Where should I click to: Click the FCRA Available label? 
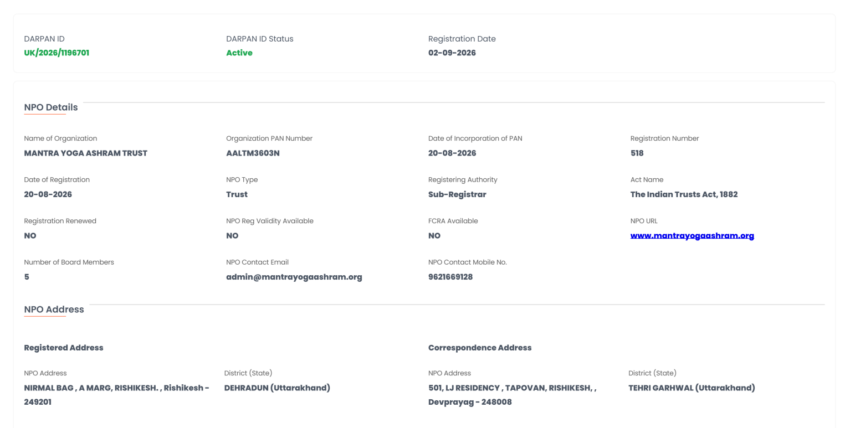pos(453,221)
